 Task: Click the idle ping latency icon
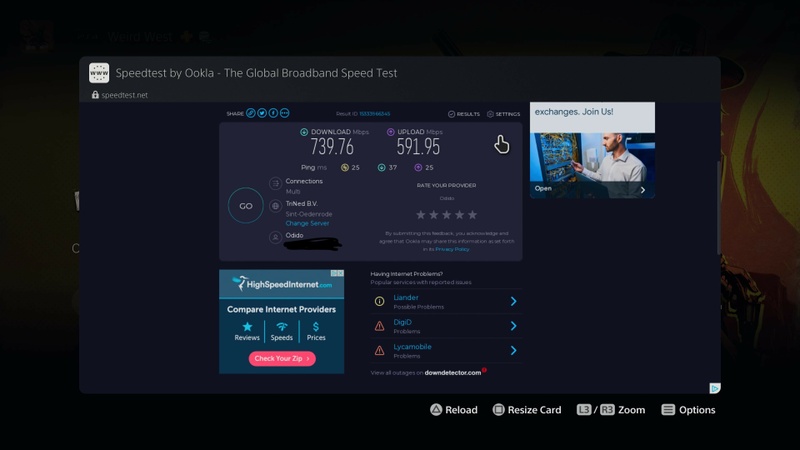(344, 167)
